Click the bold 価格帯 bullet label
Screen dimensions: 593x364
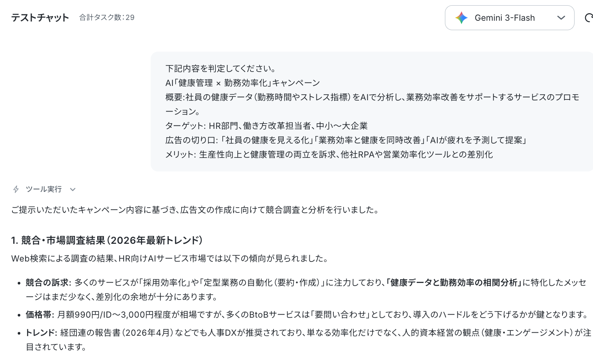coord(40,314)
